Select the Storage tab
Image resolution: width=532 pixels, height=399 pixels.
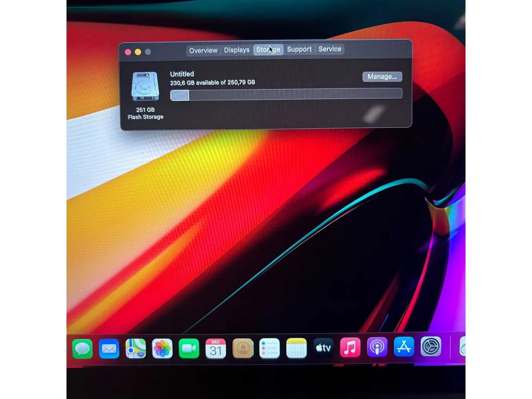(268, 50)
